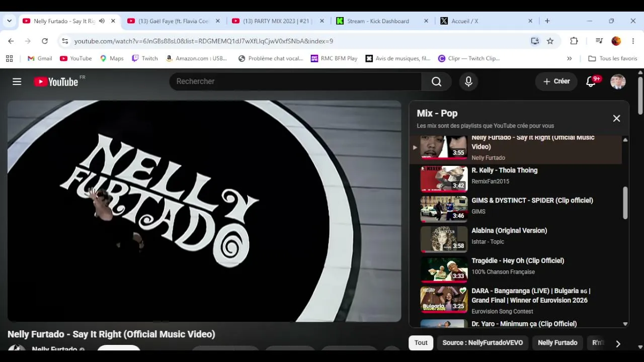
Task: Open the Avis de musiques bookmark
Action: click(398, 58)
